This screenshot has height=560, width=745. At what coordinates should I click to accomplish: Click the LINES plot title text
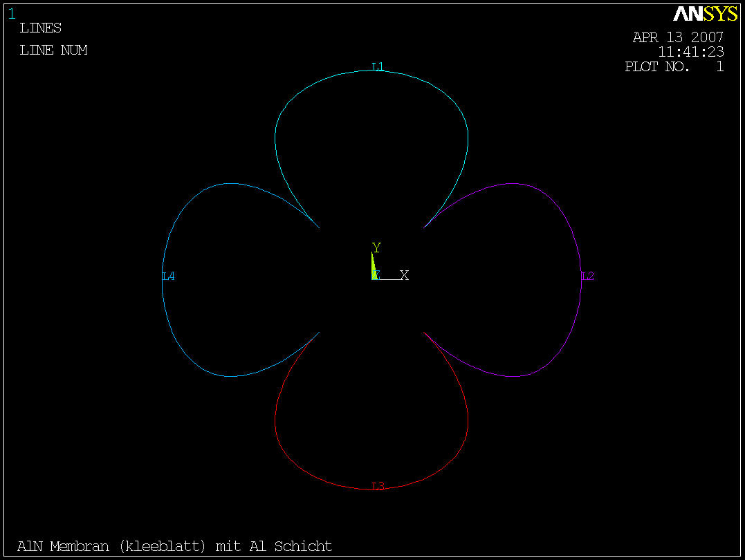40,28
